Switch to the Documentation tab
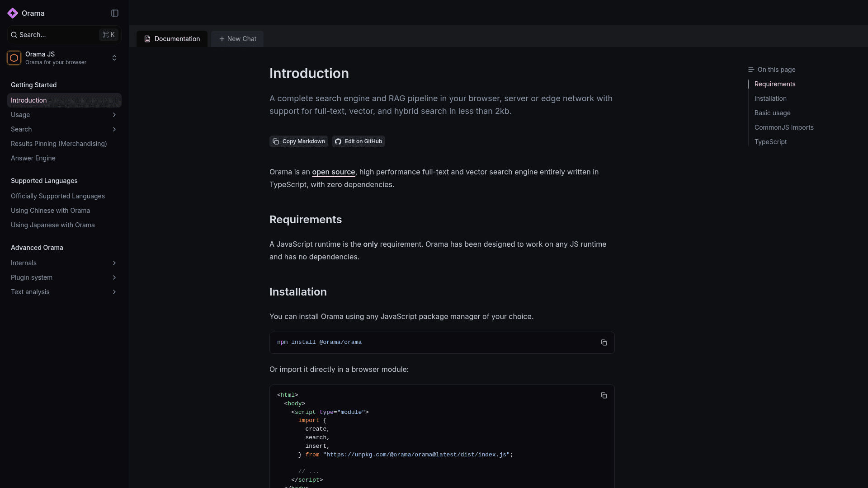The width and height of the screenshot is (868, 488). pos(172,39)
